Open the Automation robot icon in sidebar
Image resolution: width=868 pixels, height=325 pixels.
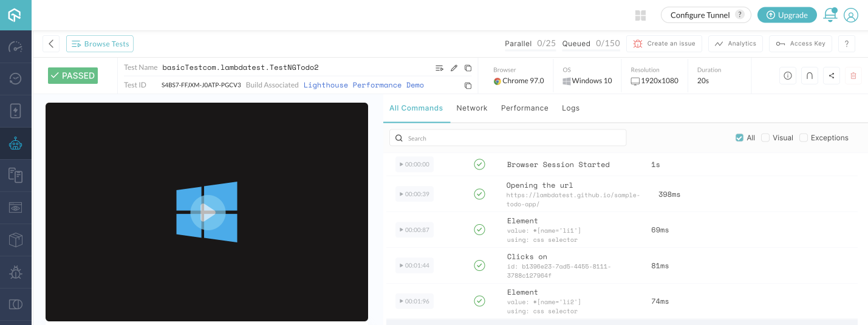(x=16, y=144)
